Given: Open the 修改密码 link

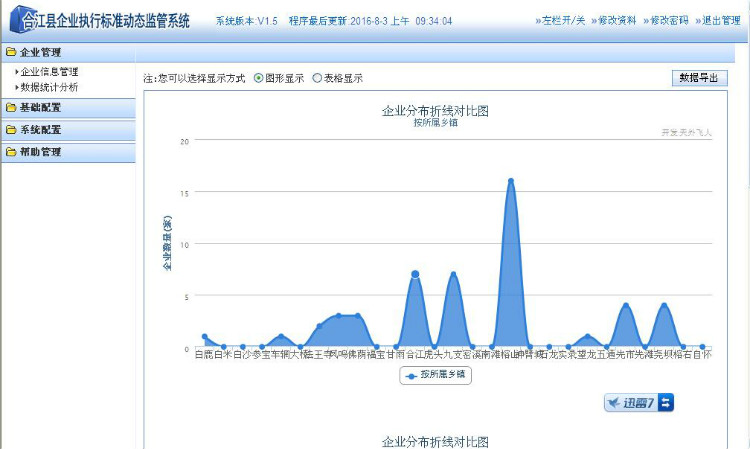Looking at the screenshot, I should [666, 21].
